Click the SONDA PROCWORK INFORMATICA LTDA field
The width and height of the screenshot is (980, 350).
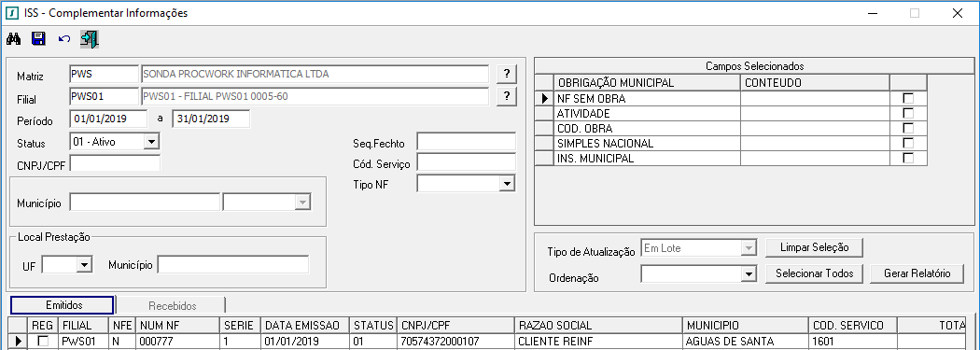[x=315, y=74]
